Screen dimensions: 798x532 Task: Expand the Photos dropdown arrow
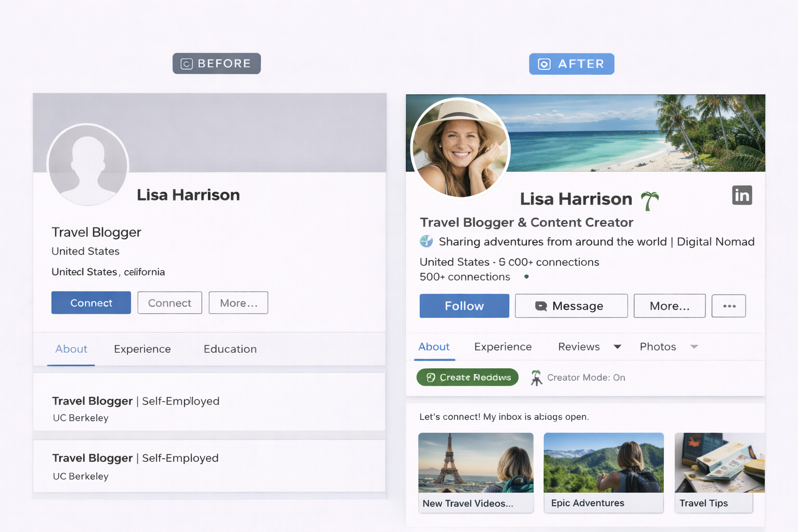coord(694,347)
